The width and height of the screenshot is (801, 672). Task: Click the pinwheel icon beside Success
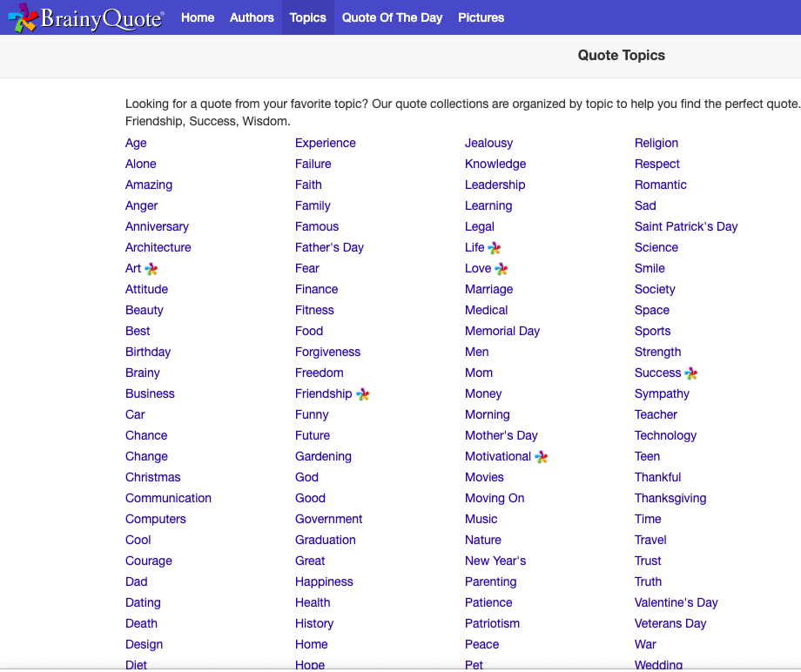[x=690, y=373]
